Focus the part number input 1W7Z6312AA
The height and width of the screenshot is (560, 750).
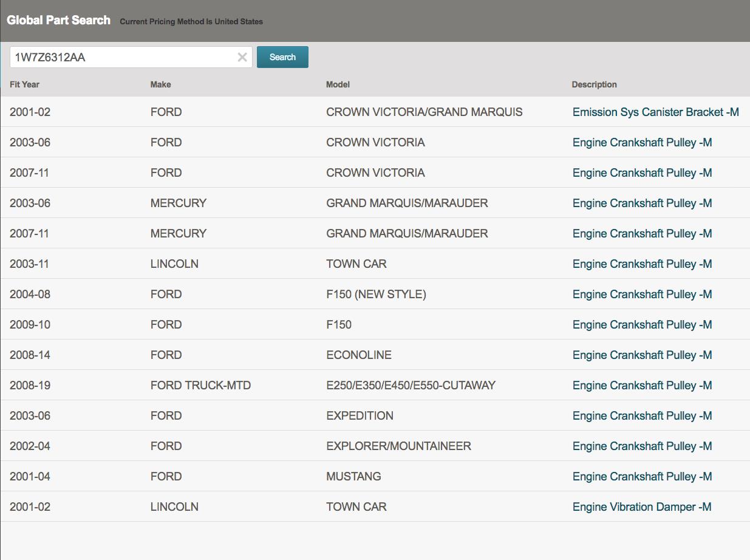click(131, 57)
